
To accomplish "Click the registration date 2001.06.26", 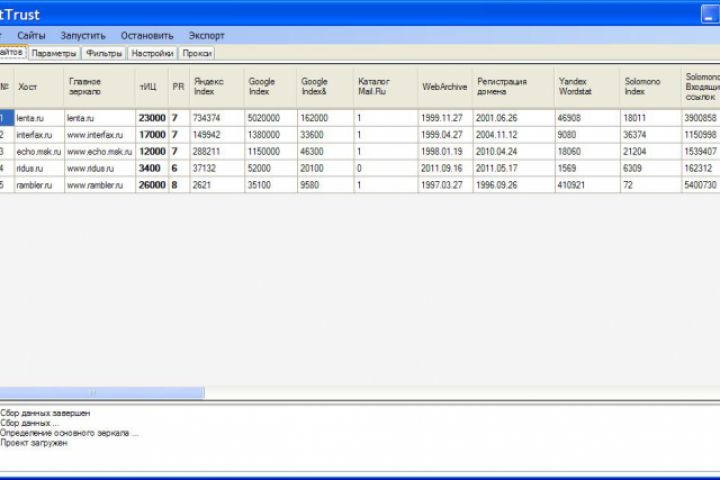I will click(x=513, y=118).
